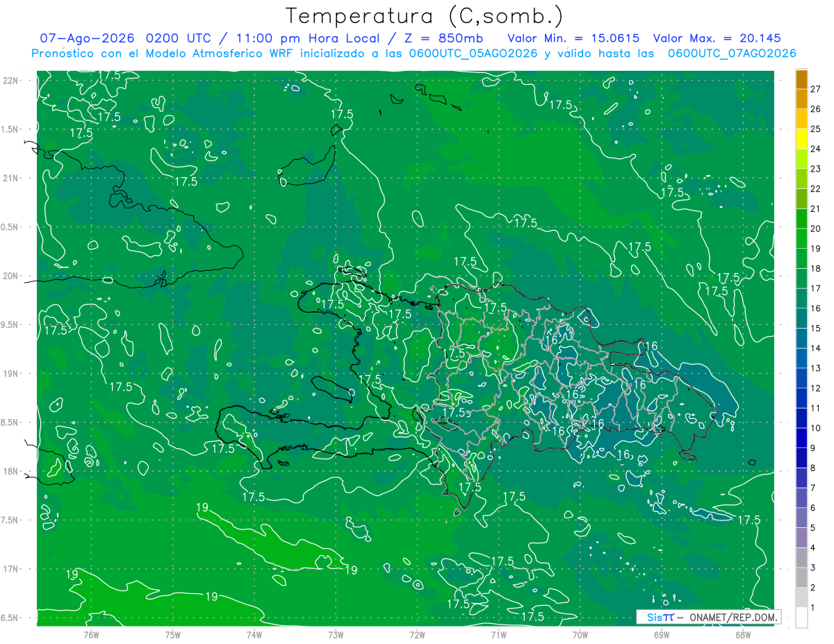Click the 20N latitude label

(12, 276)
